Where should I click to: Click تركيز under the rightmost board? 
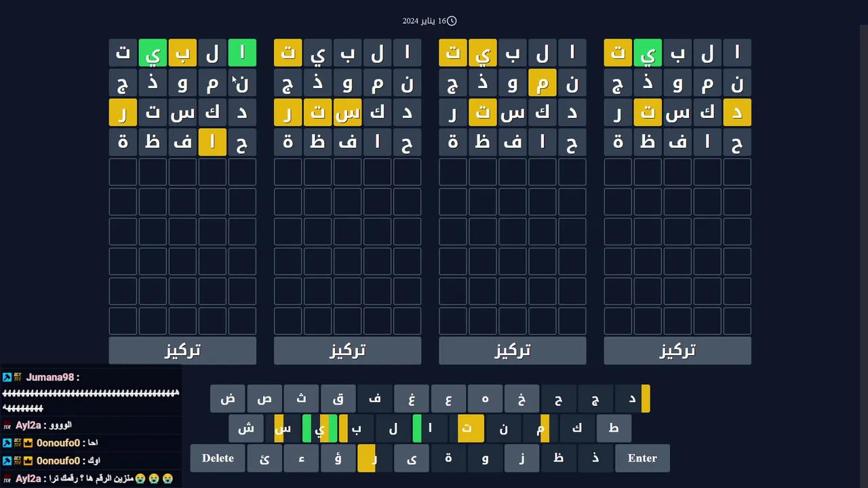(x=677, y=350)
